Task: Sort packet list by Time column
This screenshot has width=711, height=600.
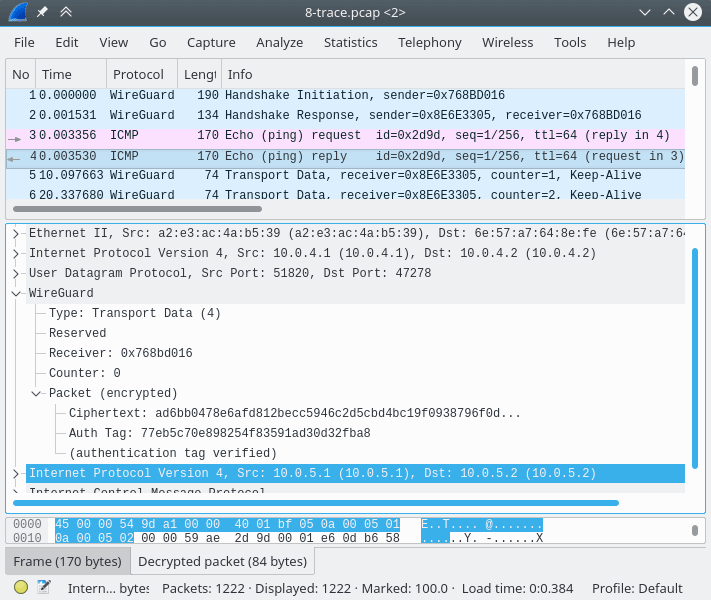Action: pyautogui.click(x=57, y=75)
